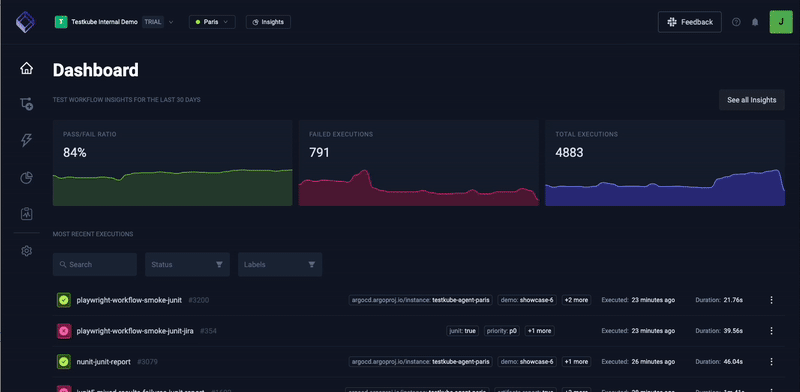Click the See all Insights button
800x392 pixels.
(752, 100)
